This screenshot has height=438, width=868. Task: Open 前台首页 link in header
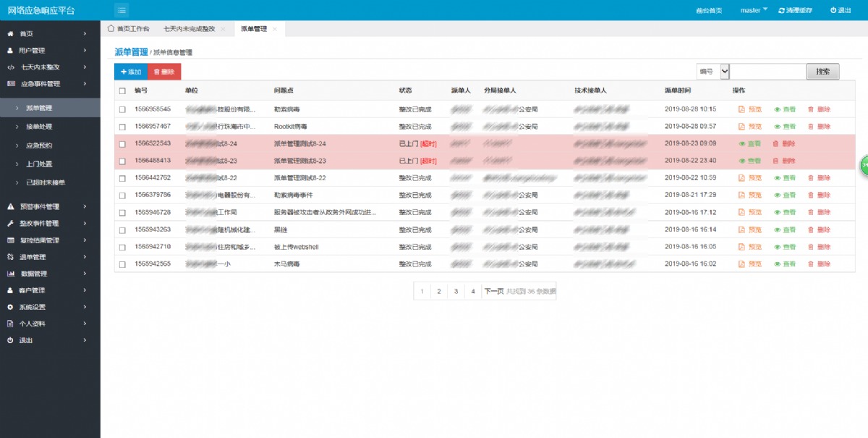click(x=709, y=10)
